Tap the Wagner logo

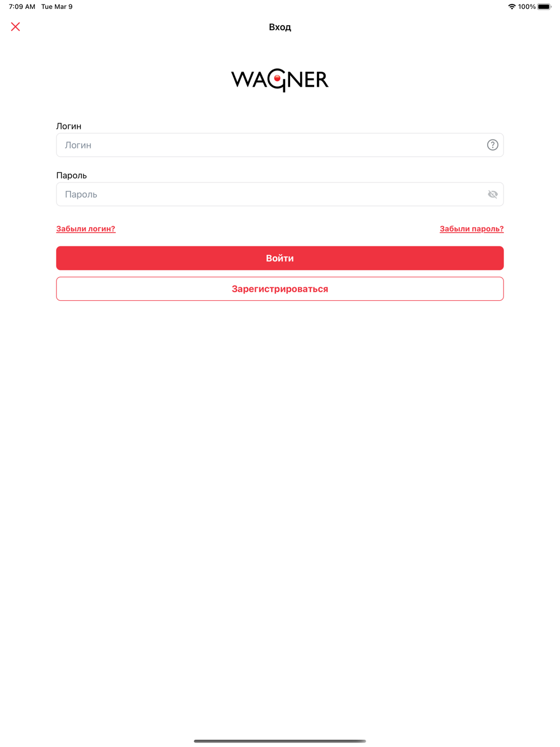tap(280, 80)
